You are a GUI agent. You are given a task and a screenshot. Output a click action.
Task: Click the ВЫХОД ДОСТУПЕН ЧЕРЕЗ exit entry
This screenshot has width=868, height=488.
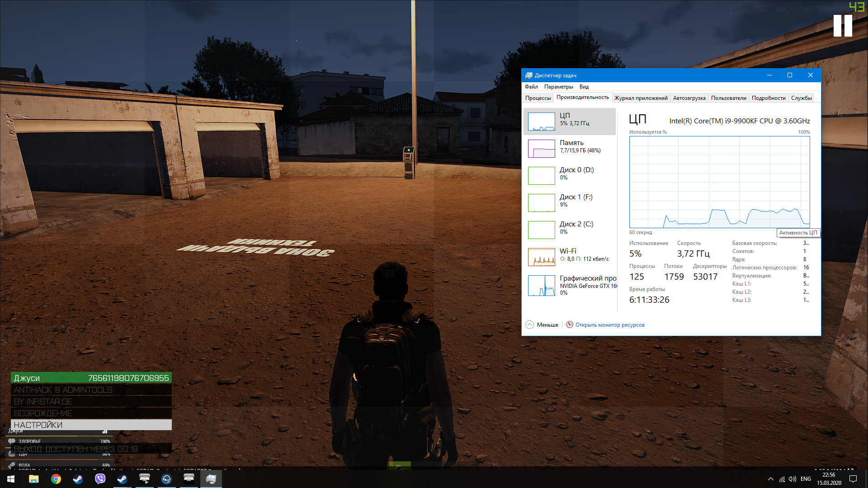click(91, 449)
